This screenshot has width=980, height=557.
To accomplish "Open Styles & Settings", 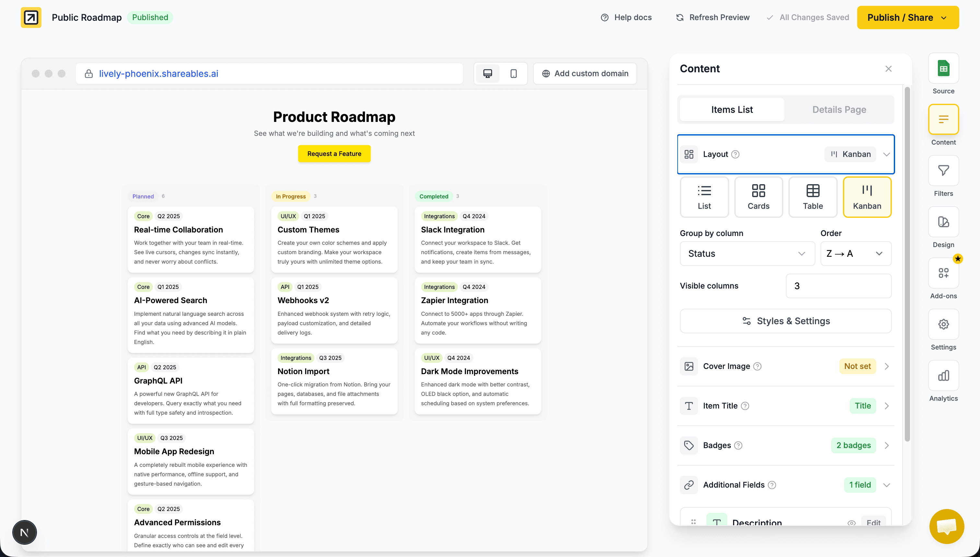I will [x=785, y=321].
